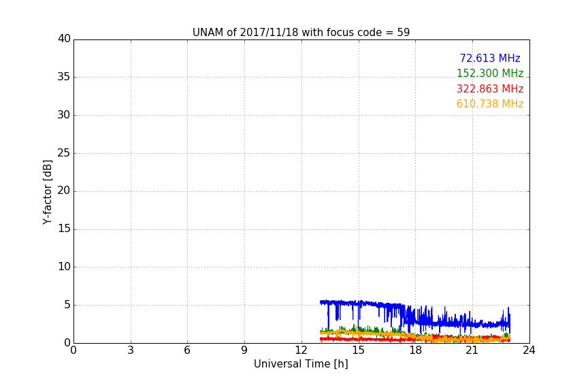Image resolution: width=588 pixels, height=392 pixels.
Task: Select the red 322.863 MHz legend label
Action: click(490, 89)
